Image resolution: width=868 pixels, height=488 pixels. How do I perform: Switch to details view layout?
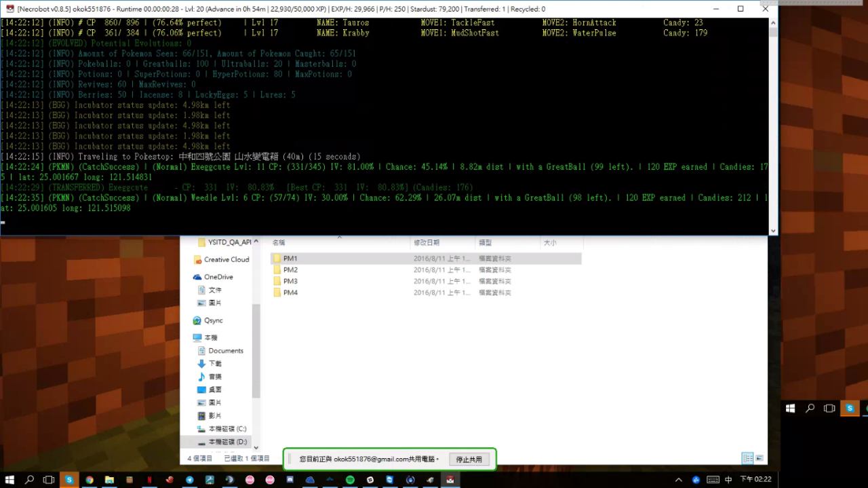pos(747,458)
